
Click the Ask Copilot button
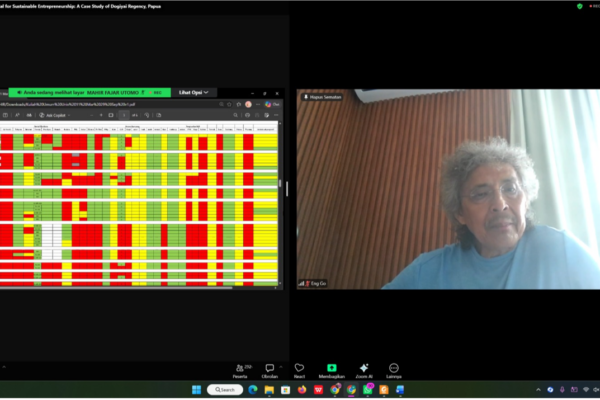[55, 115]
